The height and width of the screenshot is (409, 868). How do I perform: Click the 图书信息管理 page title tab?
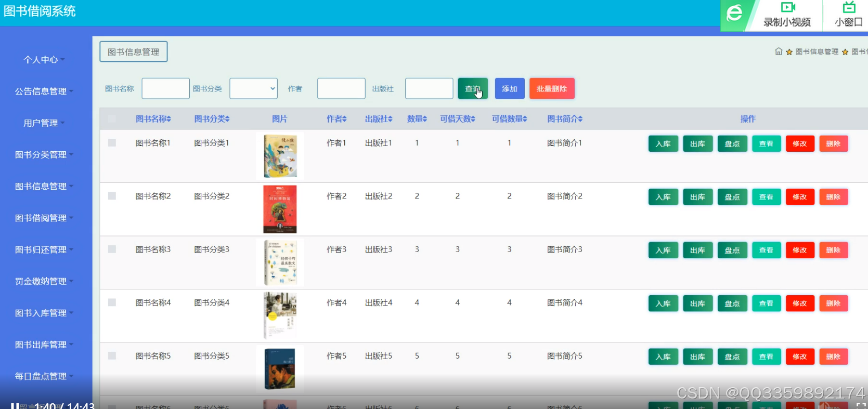tap(134, 51)
